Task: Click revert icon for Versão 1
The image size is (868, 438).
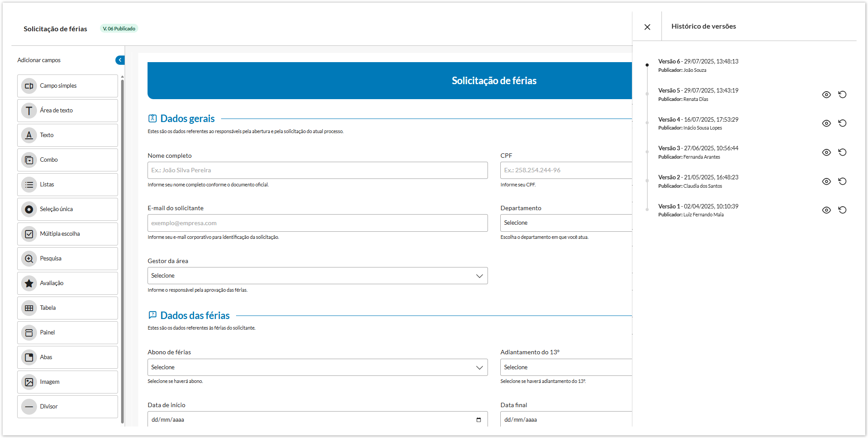Action: pyautogui.click(x=842, y=210)
